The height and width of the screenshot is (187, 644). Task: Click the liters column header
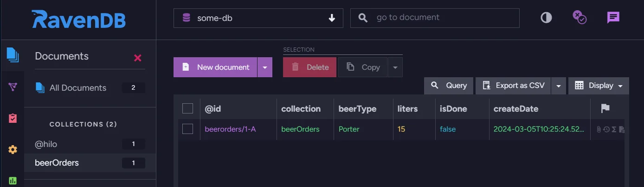[x=407, y=108]
